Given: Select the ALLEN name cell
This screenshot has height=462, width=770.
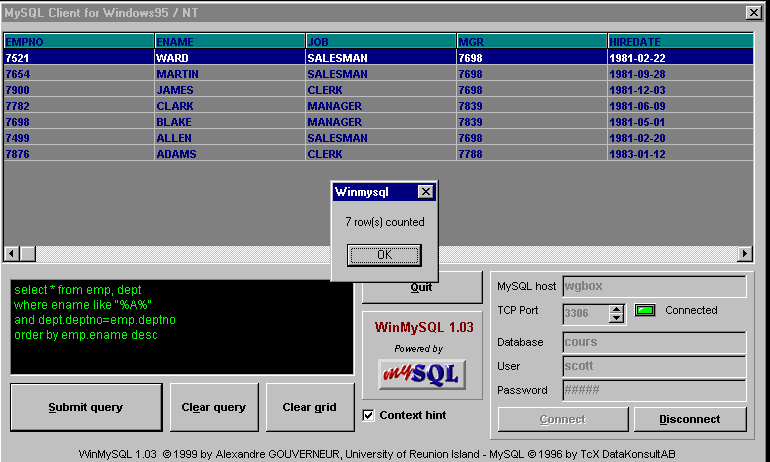Looking at the screenshot, I should [x=230, y=138].
